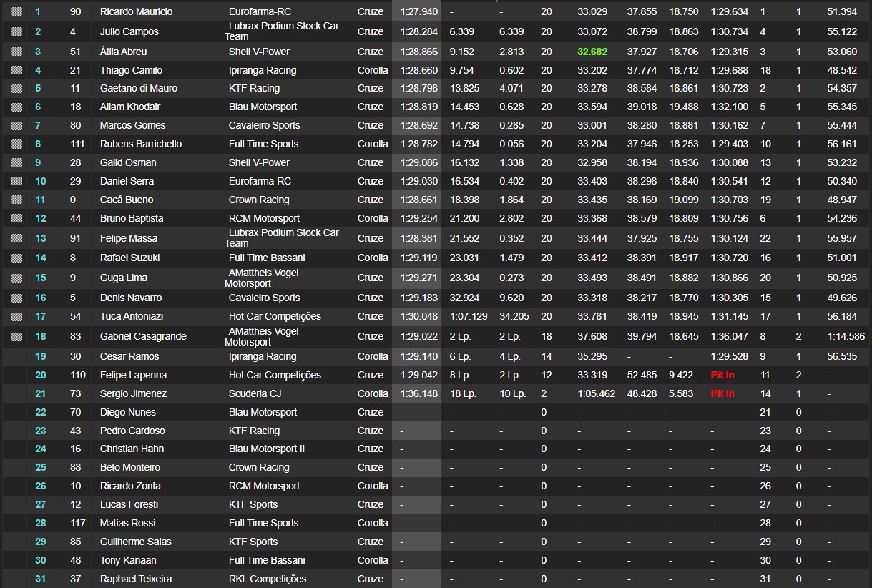872x588 pixels.
Task: Select car number 117 for Matias Rossi
Action: [78, 523]
